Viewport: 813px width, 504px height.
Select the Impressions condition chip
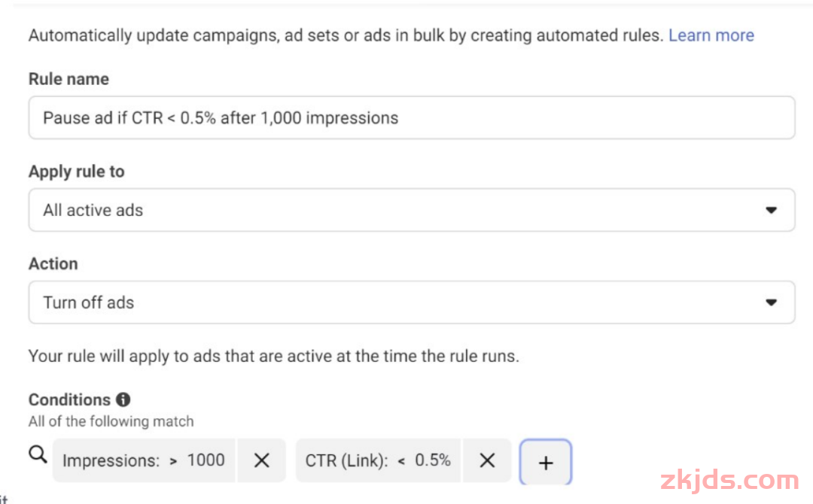click(x=145, y=460)
